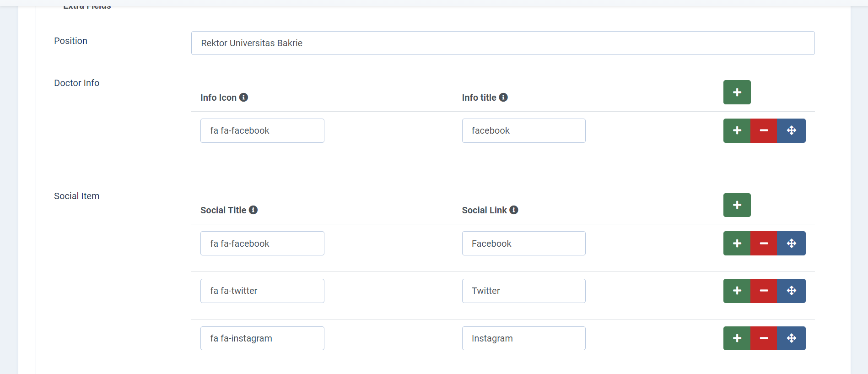Focus the Info Icon field fa fa-facebook
868x374 pixels.
[262, 131]
